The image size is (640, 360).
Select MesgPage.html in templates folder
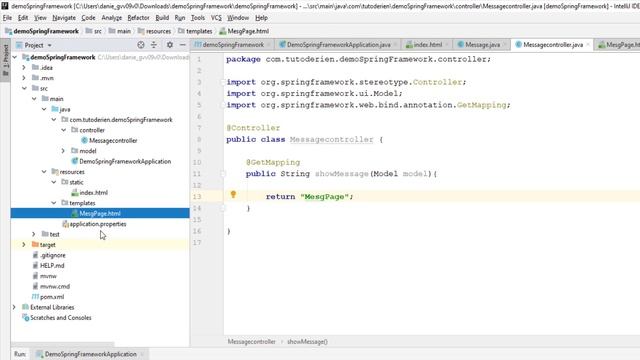(x=100, y=213)
